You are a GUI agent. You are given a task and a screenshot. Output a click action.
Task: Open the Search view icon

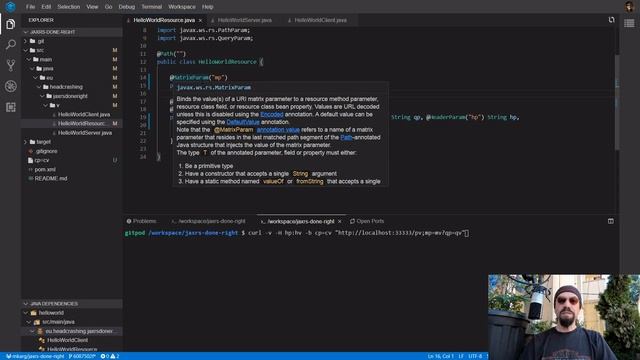[x=11, y=44]
